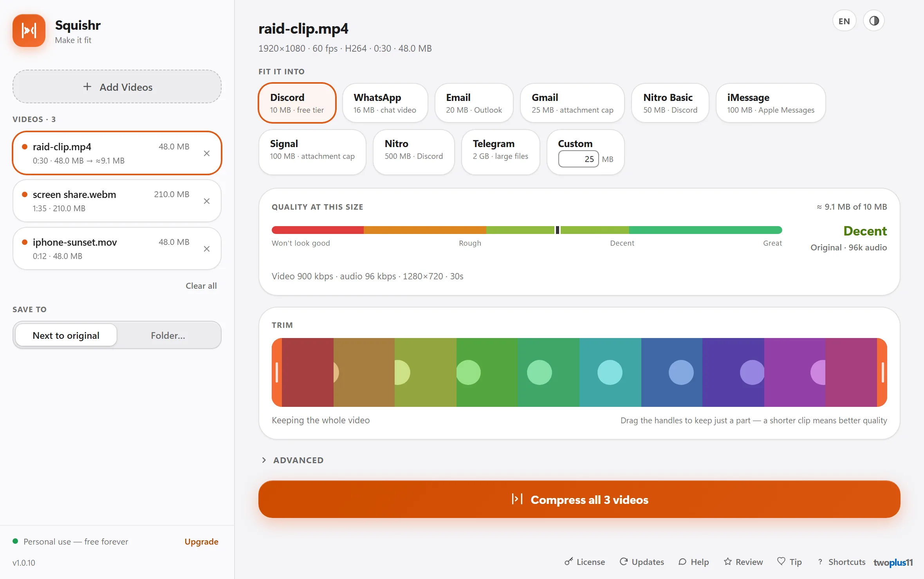This screenshot has height=579, width=924.
Task: Remove raid-clip.mp4 with its X icon
Action: (x=207, y=153)
